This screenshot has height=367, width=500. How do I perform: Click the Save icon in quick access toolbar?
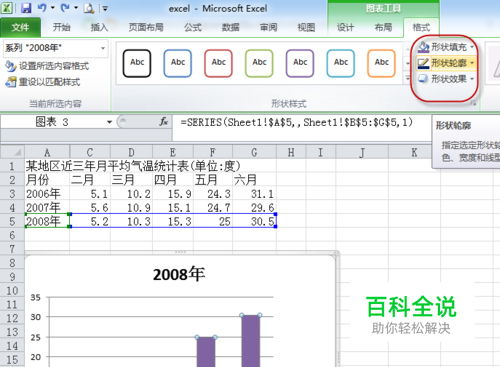pyautogui.click(x=26, y=8)
